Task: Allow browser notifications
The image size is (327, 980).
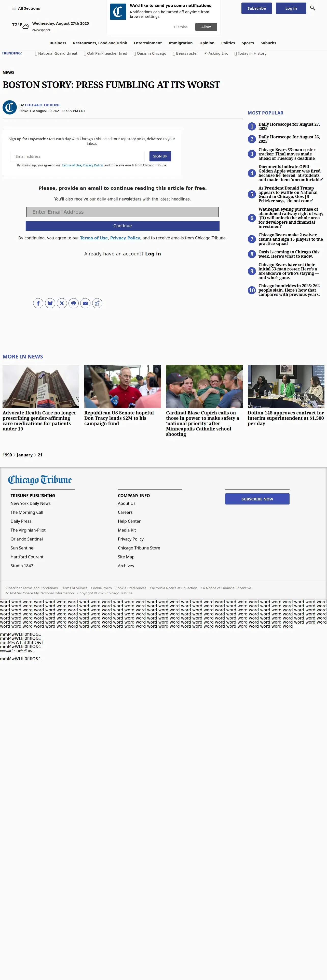Action: tap(206, 27)
